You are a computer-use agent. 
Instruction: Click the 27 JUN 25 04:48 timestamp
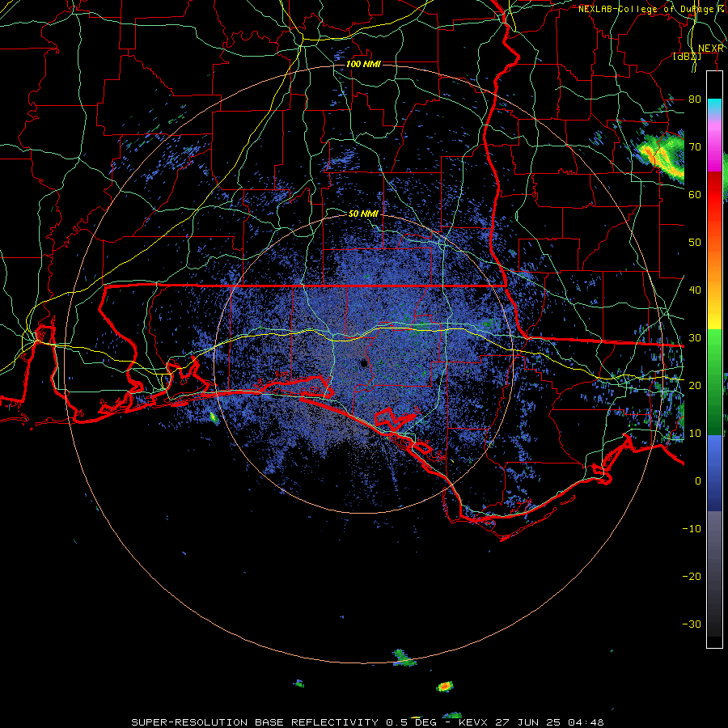click(x=550, y=722)
